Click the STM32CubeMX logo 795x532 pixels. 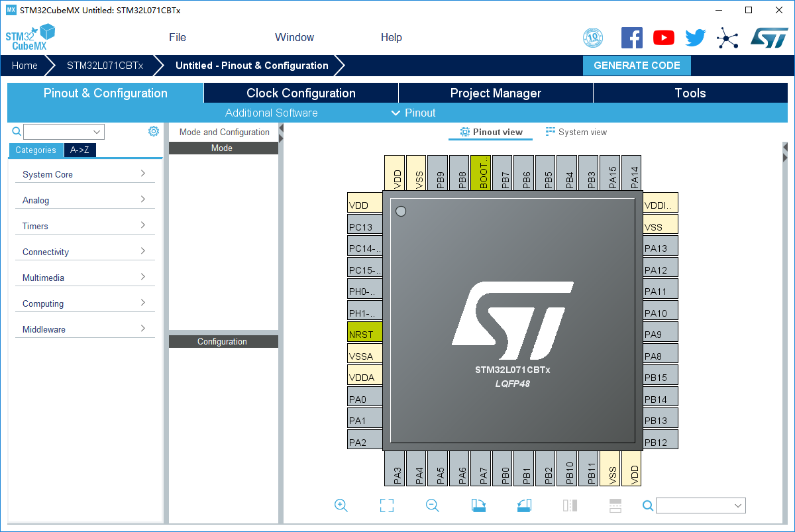(x=30, y=38)
